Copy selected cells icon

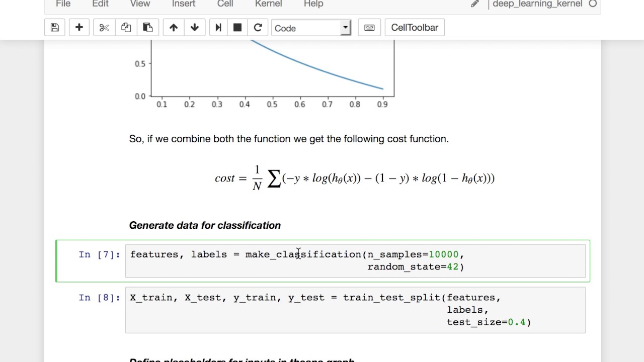click(x=126, y=28)
